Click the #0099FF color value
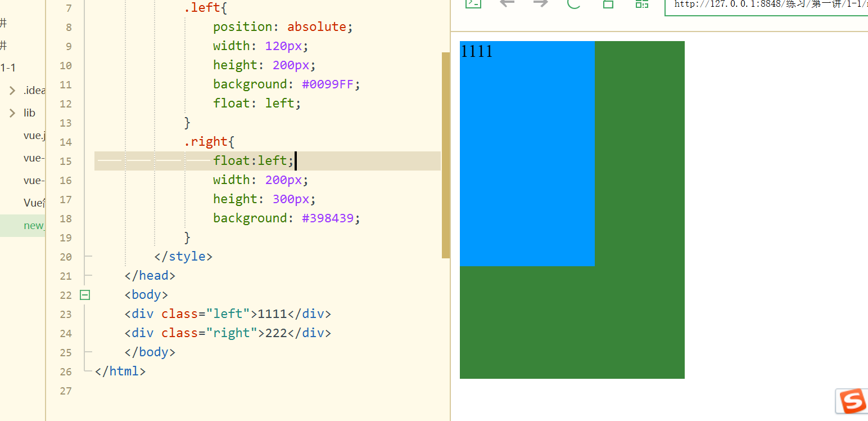This screenshot has height=421, width=868. pos(328,84)
